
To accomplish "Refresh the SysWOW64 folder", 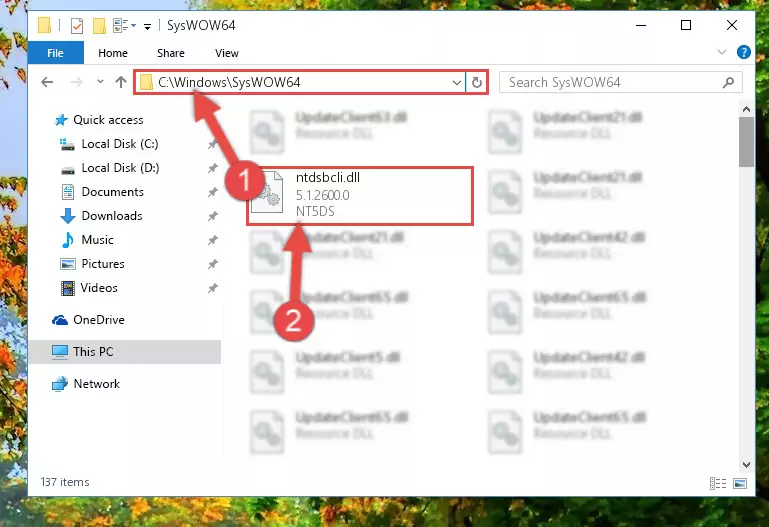I will pos(477,82).
